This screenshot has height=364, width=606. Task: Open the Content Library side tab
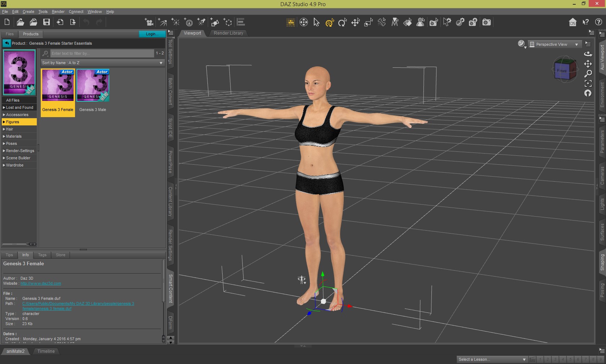click(170, 201)
